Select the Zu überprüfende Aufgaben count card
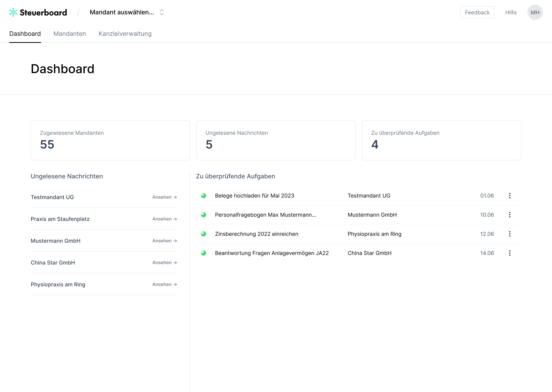Viewport: 552px width, 392px height. click(x=441, y=140)
